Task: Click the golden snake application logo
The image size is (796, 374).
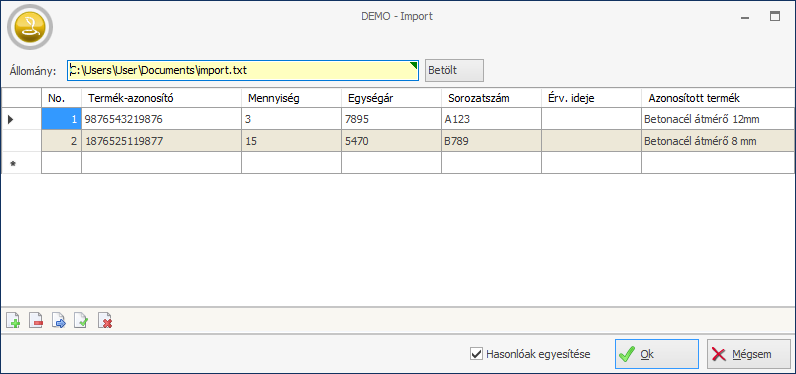Action: [30, 27]
